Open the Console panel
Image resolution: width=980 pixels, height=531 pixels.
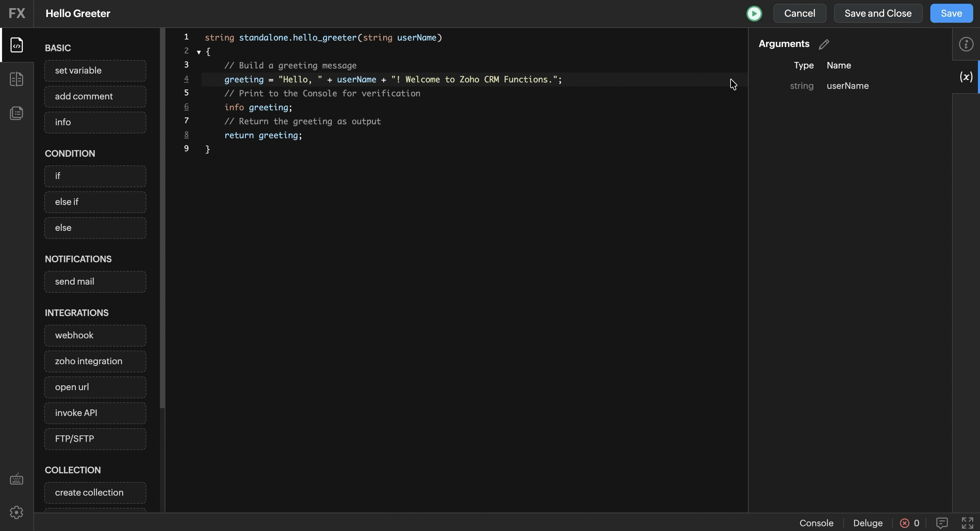pyautogui.click(x=816, y=523)
